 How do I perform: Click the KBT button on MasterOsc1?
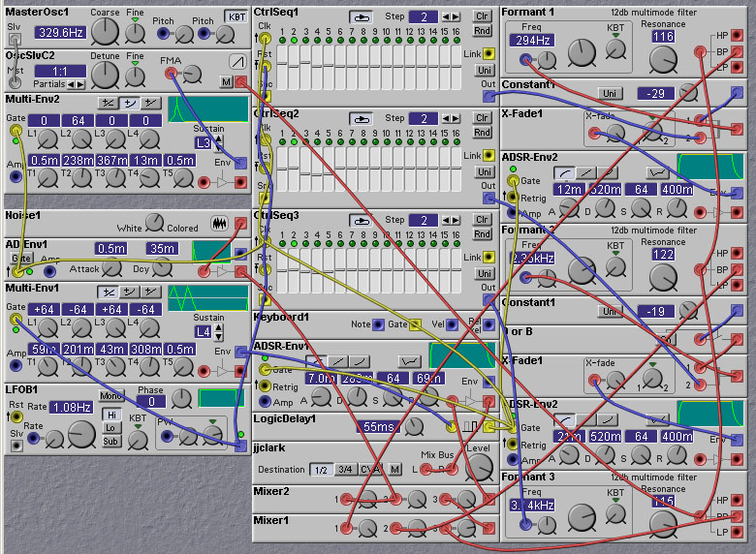pos(236,16)
